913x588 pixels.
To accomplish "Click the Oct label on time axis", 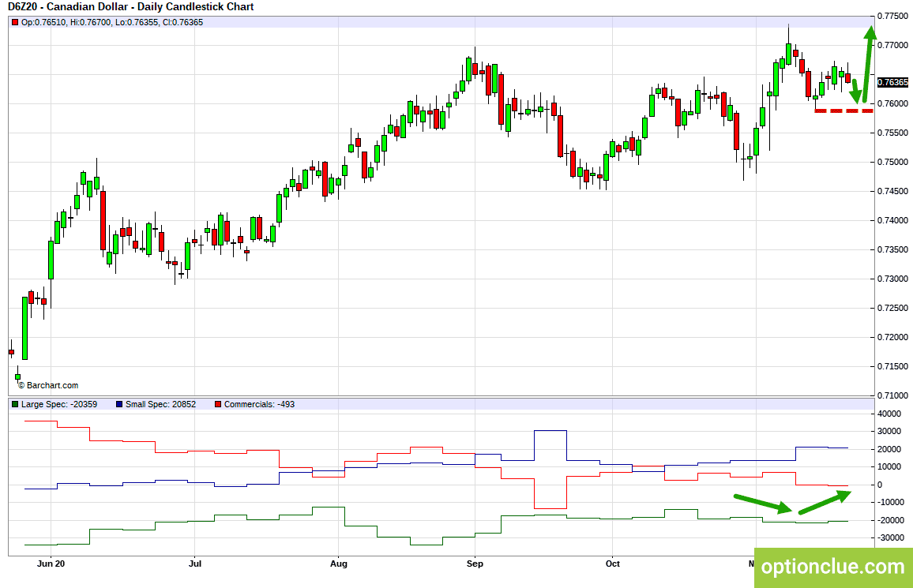I will point(613,564).
